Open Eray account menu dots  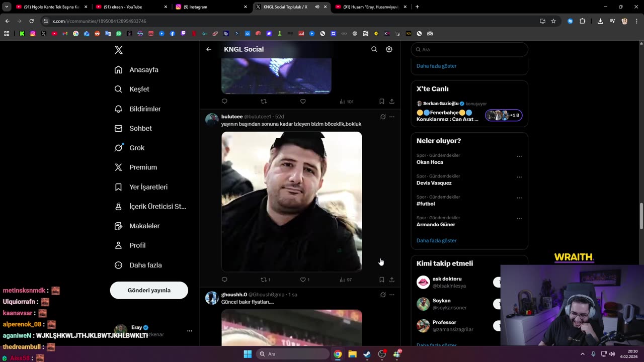190,331
